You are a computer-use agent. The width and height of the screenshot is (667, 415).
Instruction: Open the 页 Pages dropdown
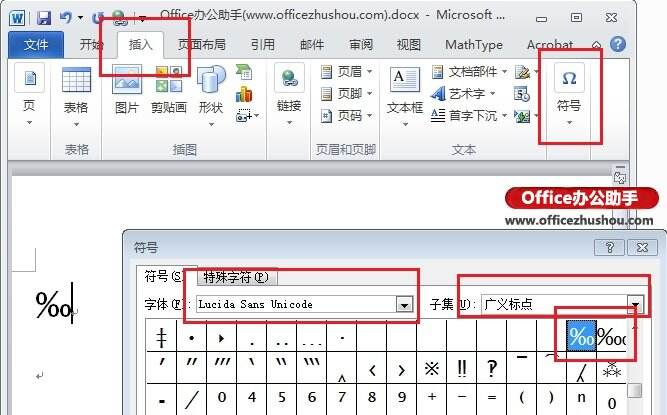[x=29, y=96]
